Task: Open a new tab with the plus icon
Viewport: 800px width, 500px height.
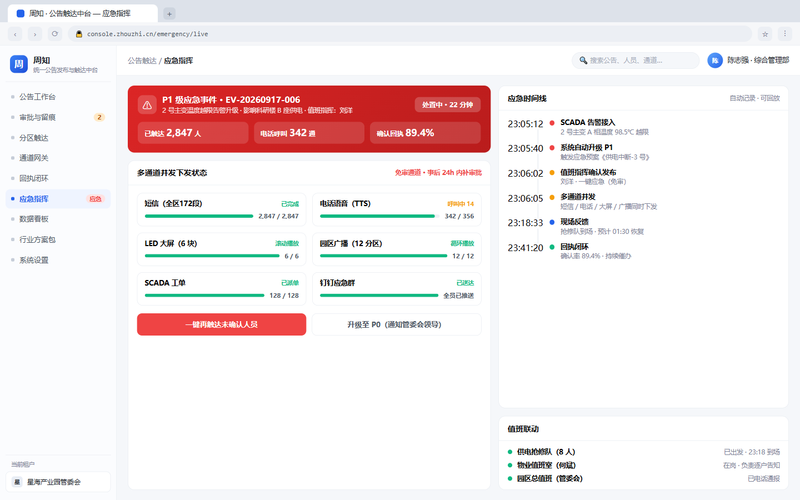Action: (x=169, y=14)
